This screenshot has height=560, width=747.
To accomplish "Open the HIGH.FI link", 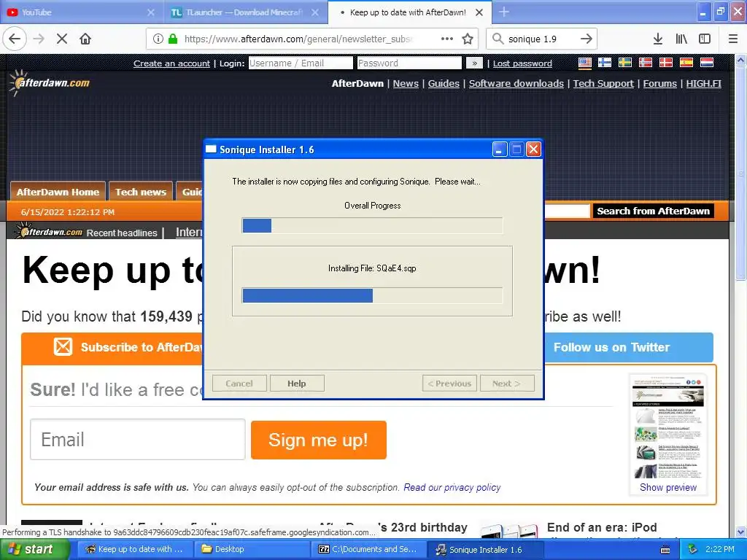I will (x=704, y=83).
